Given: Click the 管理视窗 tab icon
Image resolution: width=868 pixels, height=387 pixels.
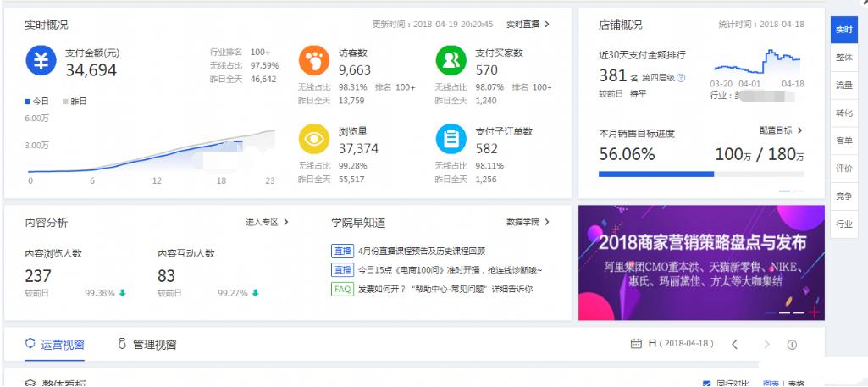Looking at the screenshot, I should (x=122, y=344).
